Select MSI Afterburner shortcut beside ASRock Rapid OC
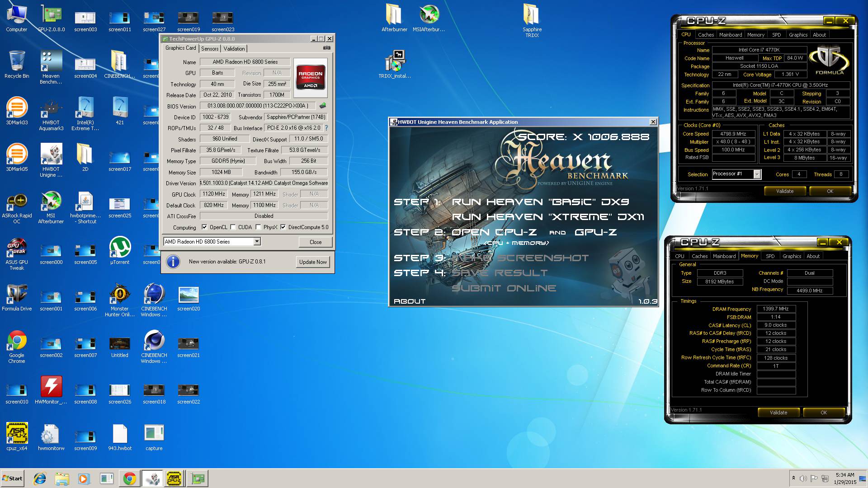 [51, 207]
